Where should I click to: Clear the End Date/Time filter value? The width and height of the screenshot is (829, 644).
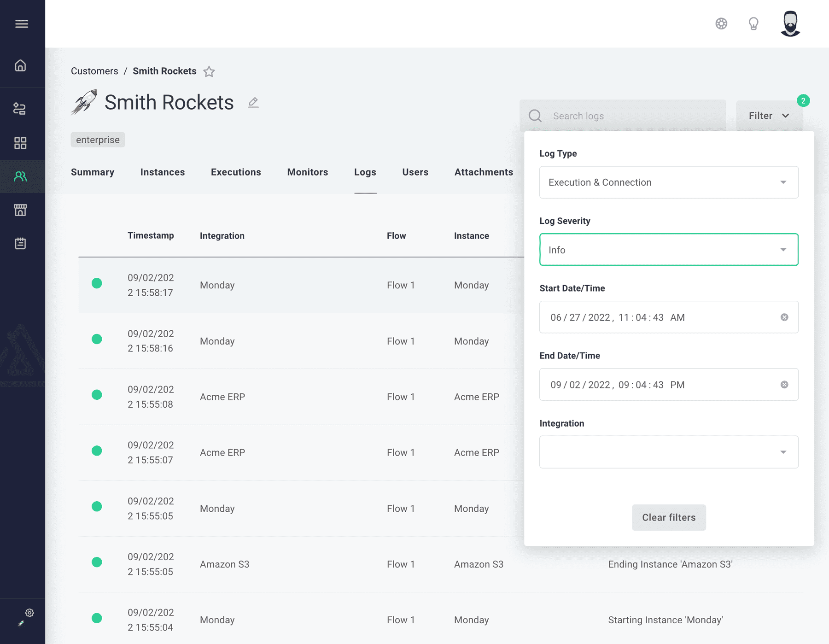click(x=784, y=385)
